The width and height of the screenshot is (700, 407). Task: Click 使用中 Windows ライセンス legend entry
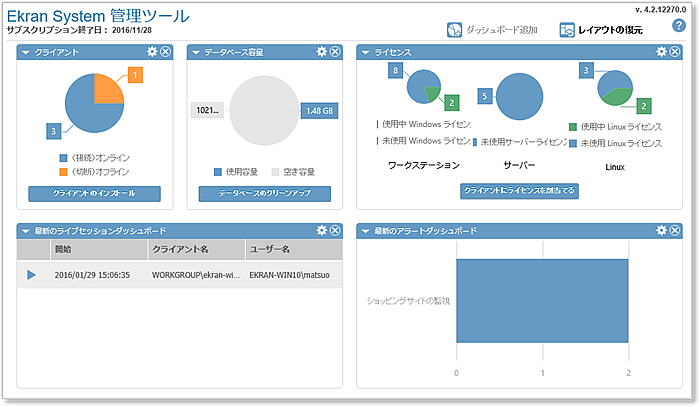coord(424,124)
